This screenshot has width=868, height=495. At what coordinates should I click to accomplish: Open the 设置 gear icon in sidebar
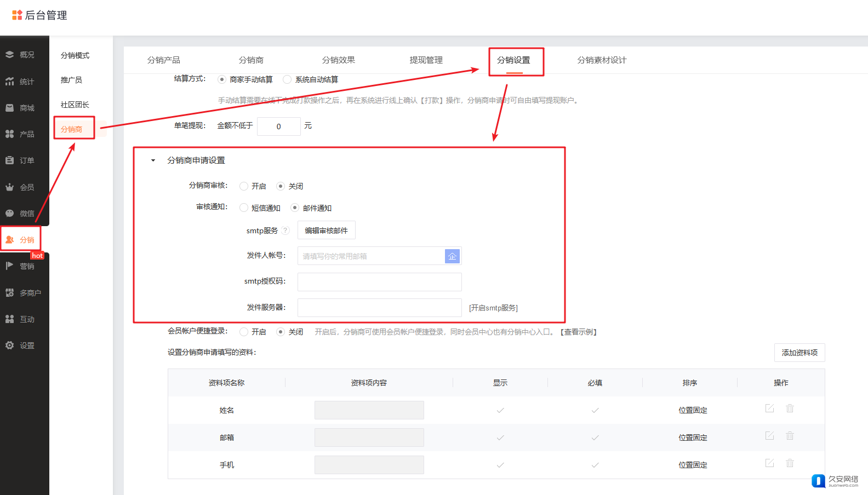point(10,346)
